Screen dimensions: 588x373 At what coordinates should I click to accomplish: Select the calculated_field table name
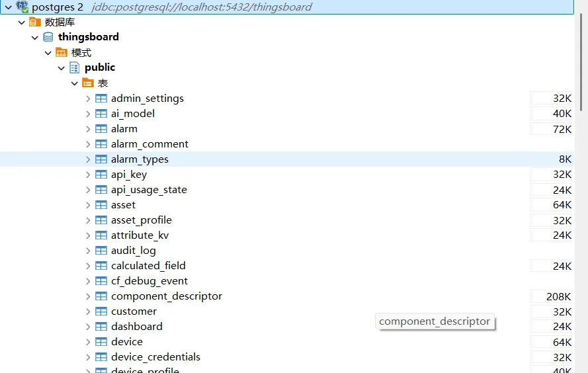tap(148, 266)
